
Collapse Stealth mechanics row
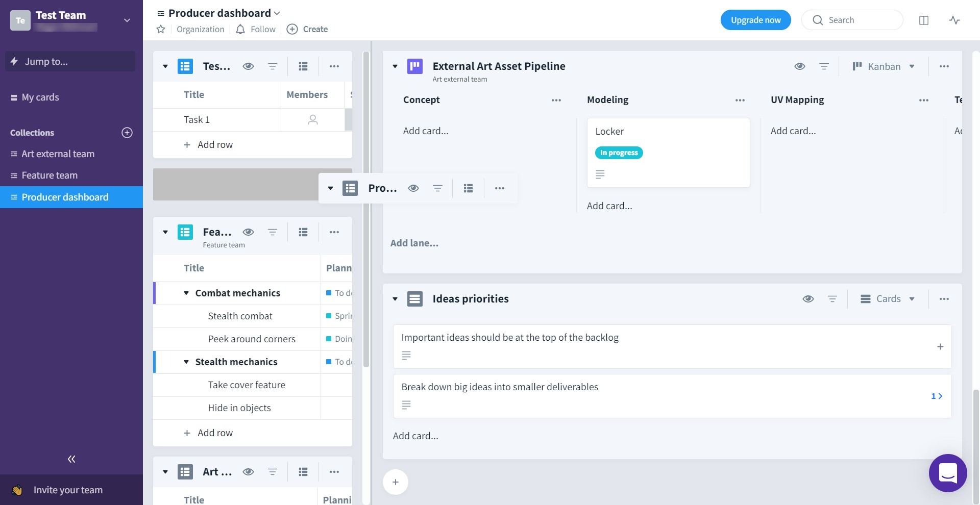pyautogui.click(x=186, y=362)
